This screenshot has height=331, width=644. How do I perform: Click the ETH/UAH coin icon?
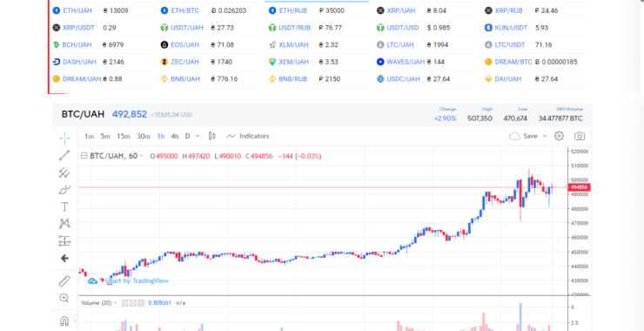coord(57,10)
